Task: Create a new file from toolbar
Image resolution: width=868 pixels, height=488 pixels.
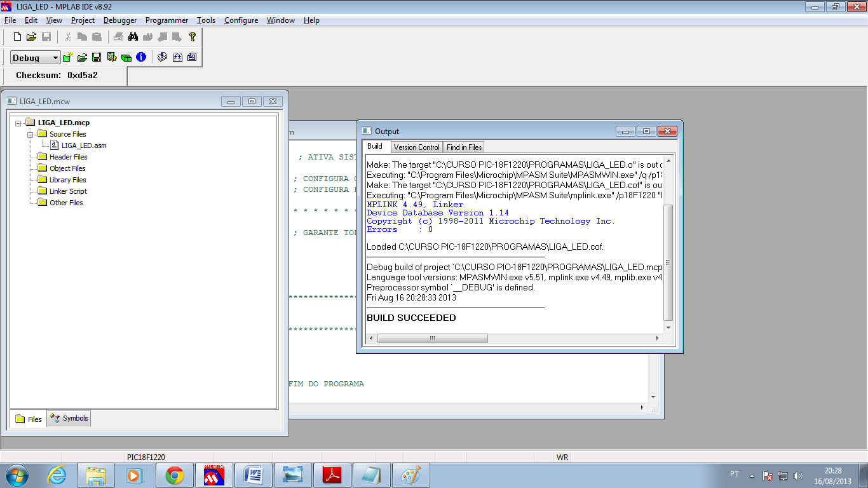Action: pyautogui.click(x=17, y=37)
